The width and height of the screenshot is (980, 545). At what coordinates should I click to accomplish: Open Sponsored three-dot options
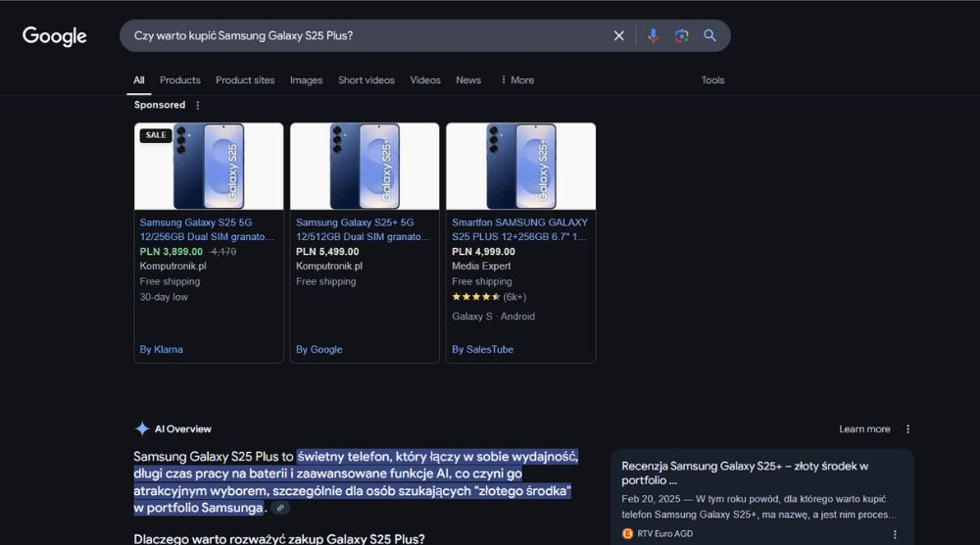point(198,105)
